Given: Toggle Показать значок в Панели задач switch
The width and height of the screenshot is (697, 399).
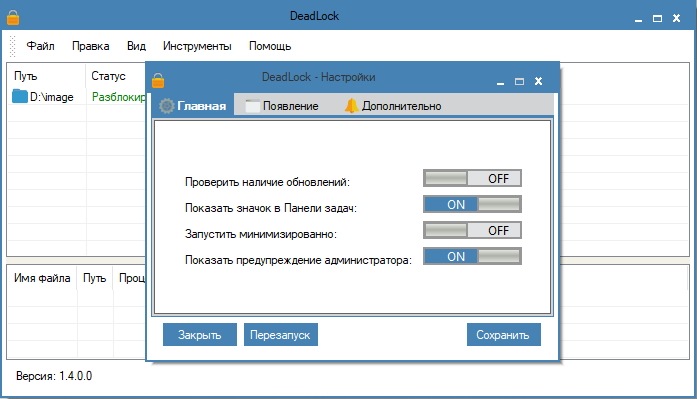Looking at the screenshot, I should click(x=472, y=204).
